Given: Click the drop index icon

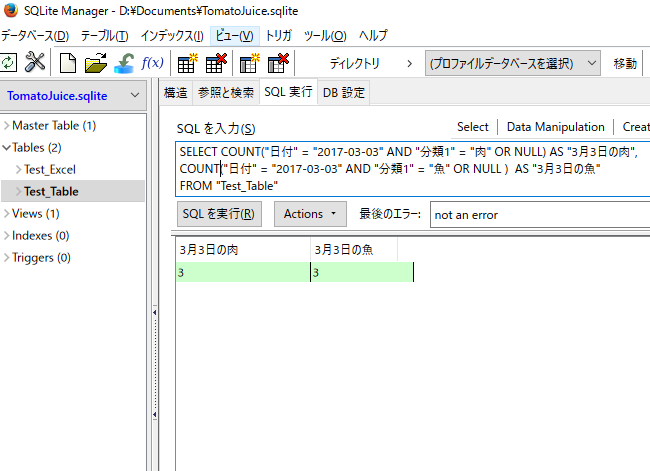Looking at the screenshot, I should coord(278,63).
